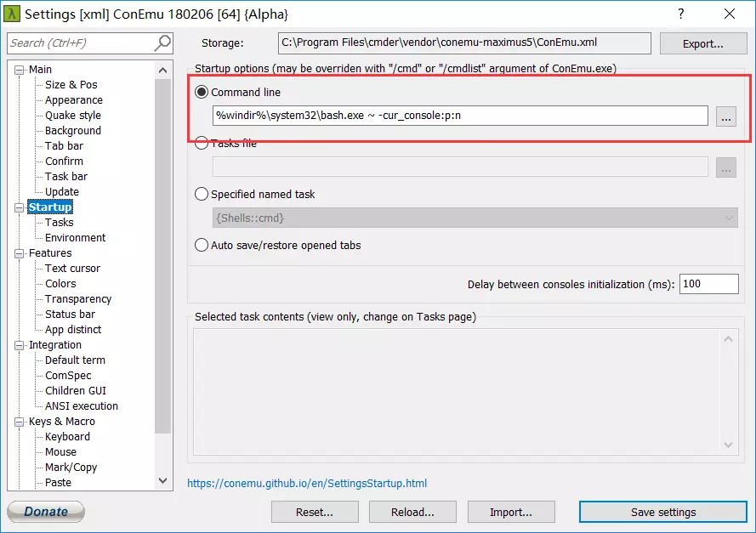The image size is (756, 533).
Task: Collapse the Integration tree node
Action: [19, 345]
